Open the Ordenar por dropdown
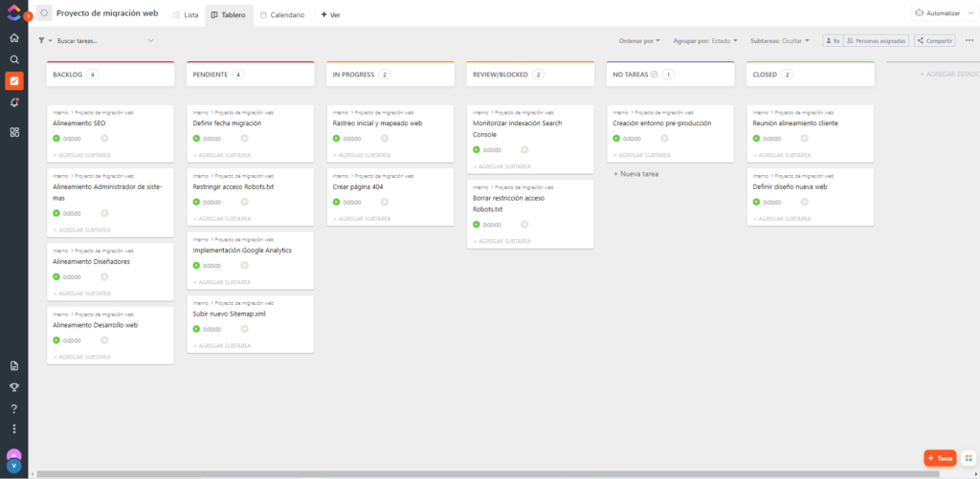The width and height of the screenshot is (980, 479). pos(639,40)
